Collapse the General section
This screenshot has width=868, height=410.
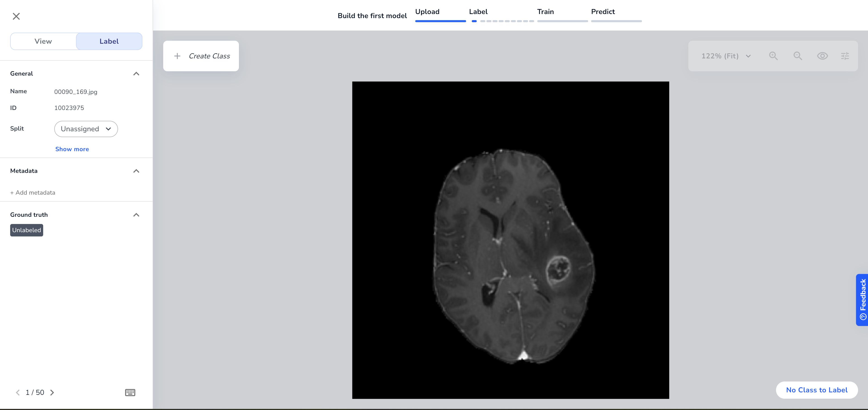136,74
